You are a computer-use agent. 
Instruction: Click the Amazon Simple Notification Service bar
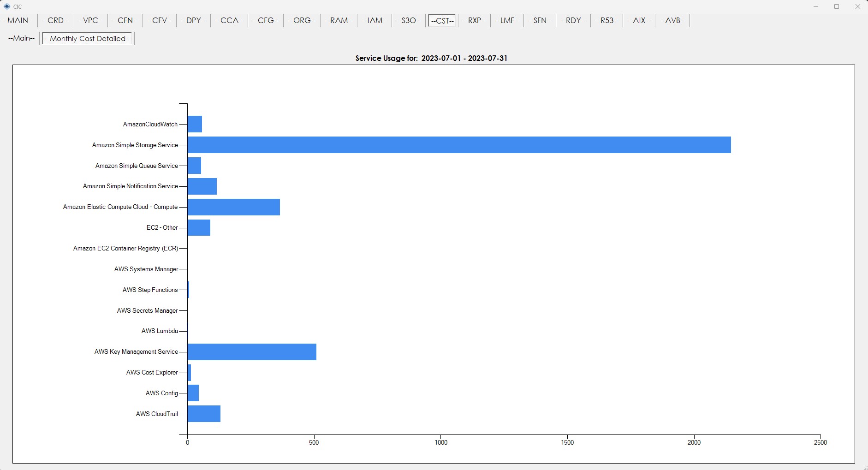click(202, 186)
